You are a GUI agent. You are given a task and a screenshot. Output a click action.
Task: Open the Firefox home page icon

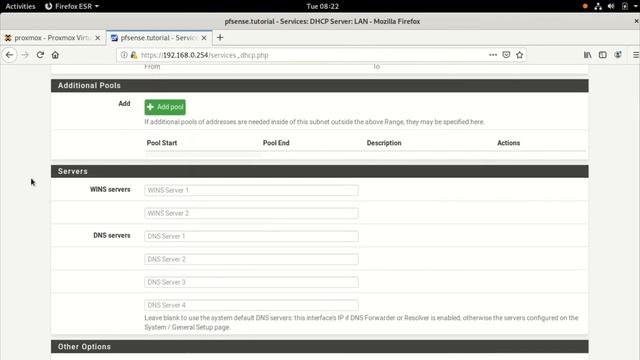55,55
